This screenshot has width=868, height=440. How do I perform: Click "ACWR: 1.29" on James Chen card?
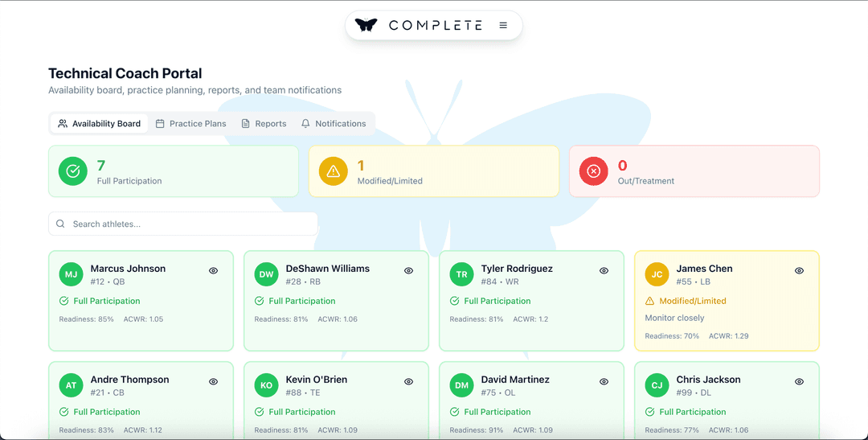(728, 335)
